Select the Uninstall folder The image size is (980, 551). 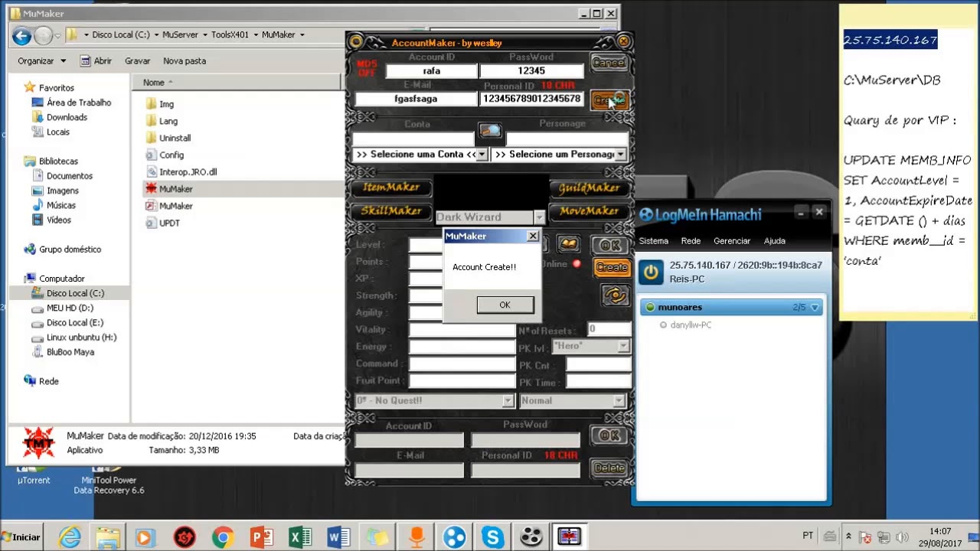pos(175,138)
